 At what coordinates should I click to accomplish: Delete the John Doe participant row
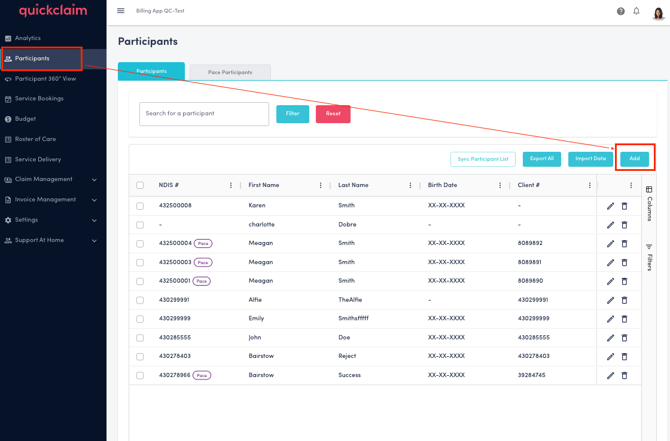pos(625,338)
